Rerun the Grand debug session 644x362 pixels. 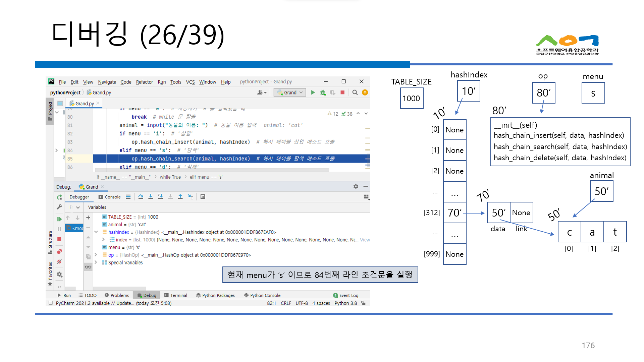(59, 197)
